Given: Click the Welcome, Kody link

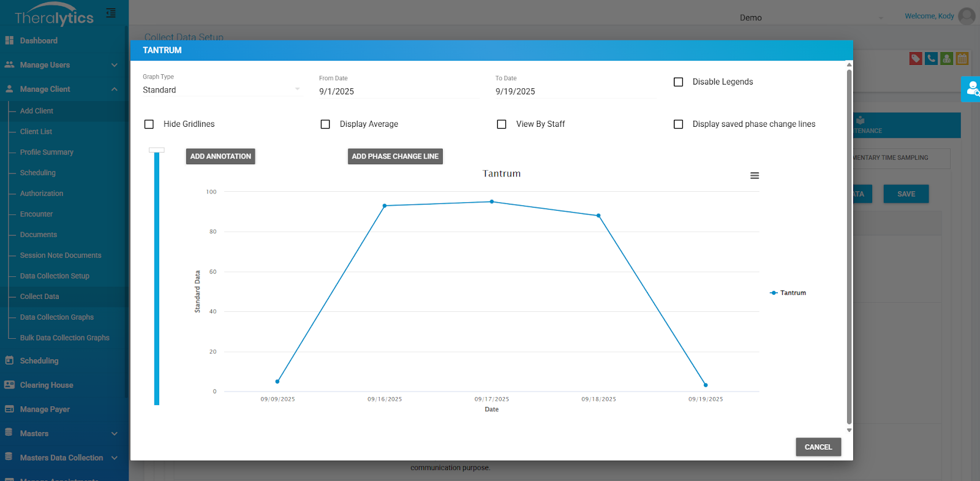Looking at the screenshot, I should [929, 16].
